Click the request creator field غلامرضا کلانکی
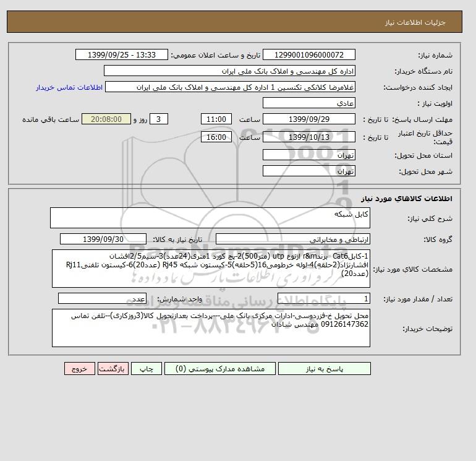Screen dimensions: 476x461 tap(230, 87)
